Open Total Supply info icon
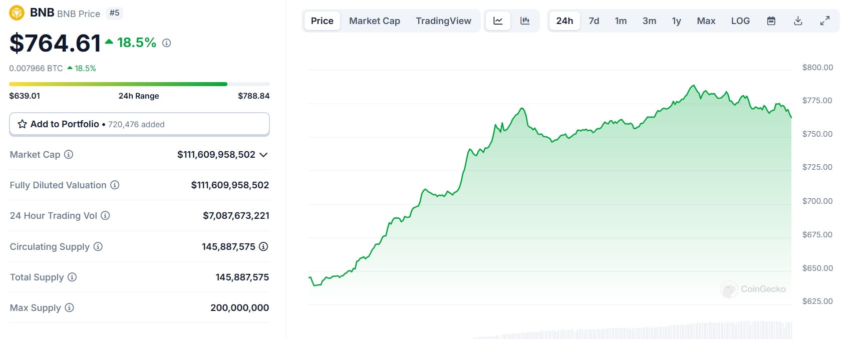The width and height of the screenshot is (868, 339). tap(72, 277)
